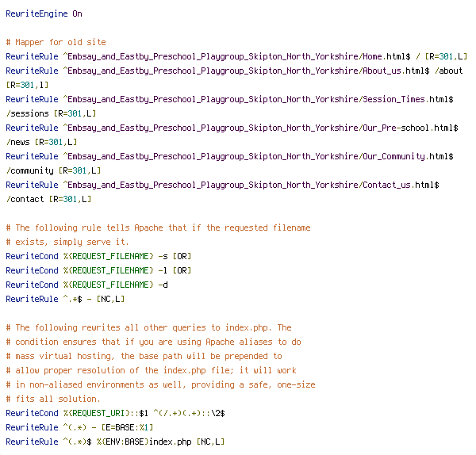
Task: Click the '/sessions [R=301,L]' line
Action: [51, 113]
